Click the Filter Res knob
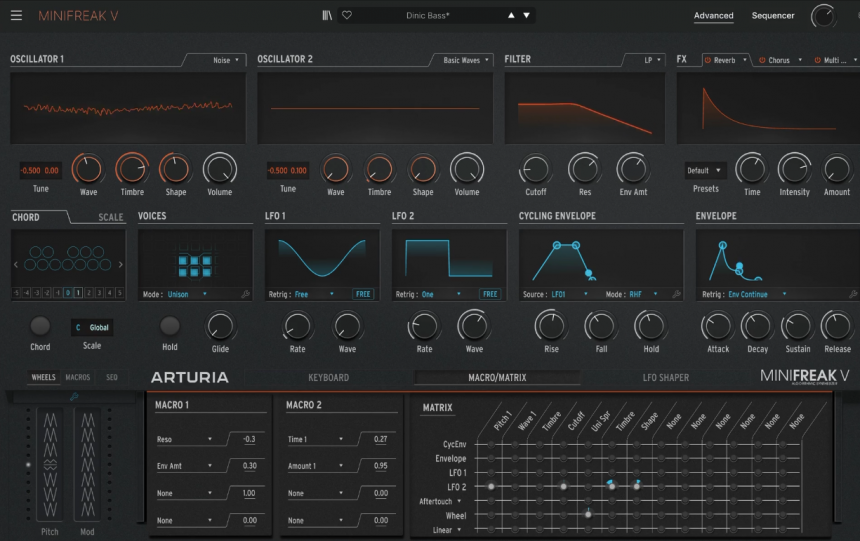860x541 pixels. click(x=585, y=169)
